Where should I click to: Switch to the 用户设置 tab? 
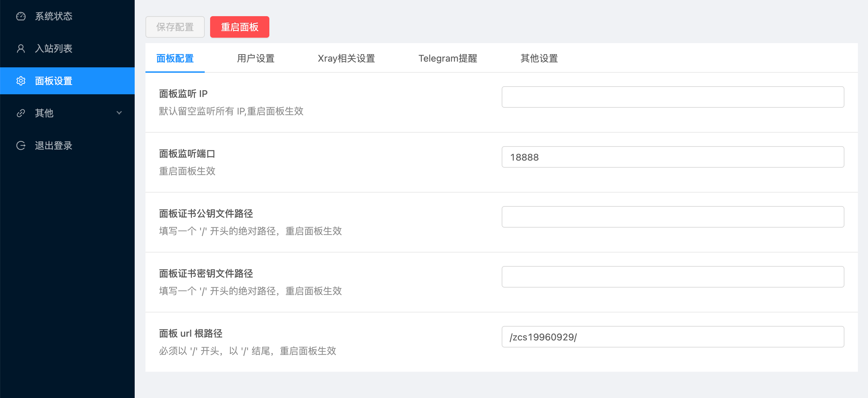point(256,58)
